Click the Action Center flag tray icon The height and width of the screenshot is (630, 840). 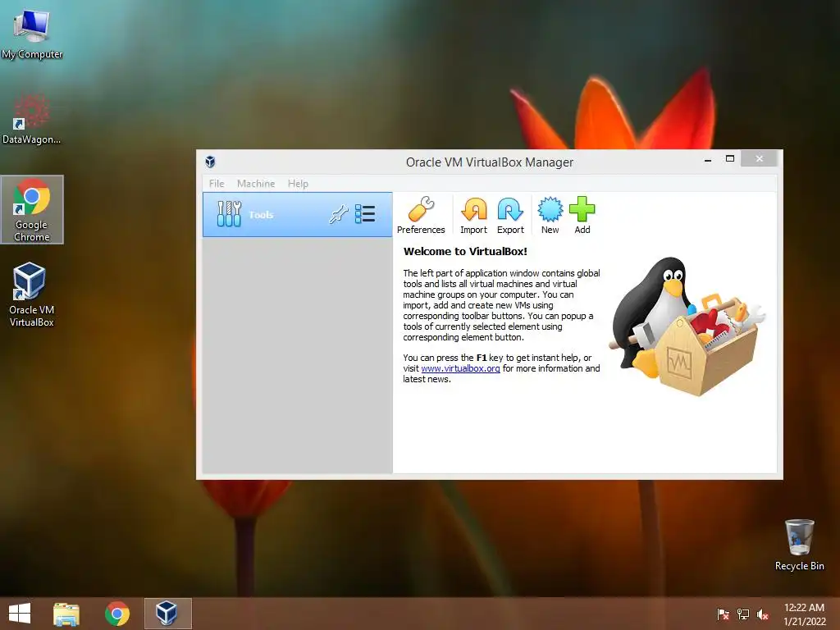point(723,614)
